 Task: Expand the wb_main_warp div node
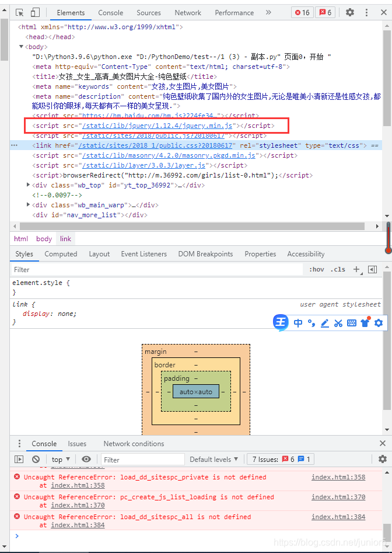point(28,204)
